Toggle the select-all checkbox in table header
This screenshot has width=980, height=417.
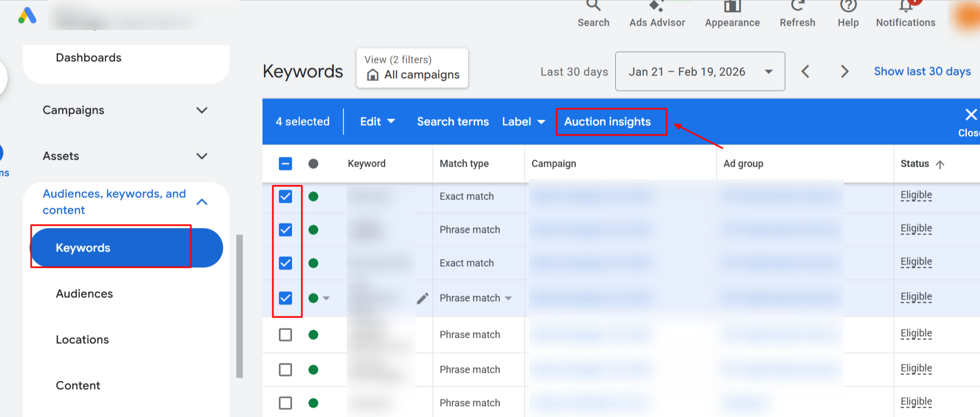285,164
